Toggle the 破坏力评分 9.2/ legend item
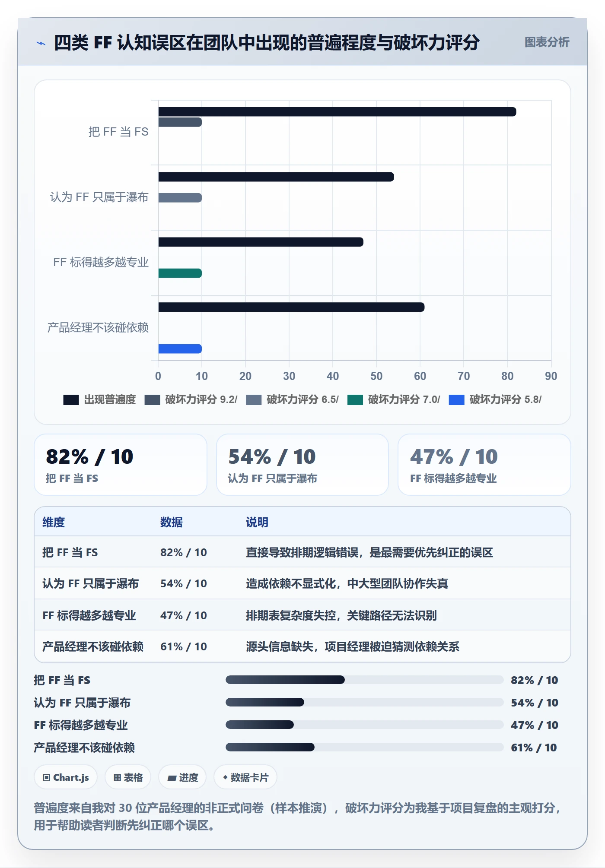 pyautogui.click(x=191, y=400)
